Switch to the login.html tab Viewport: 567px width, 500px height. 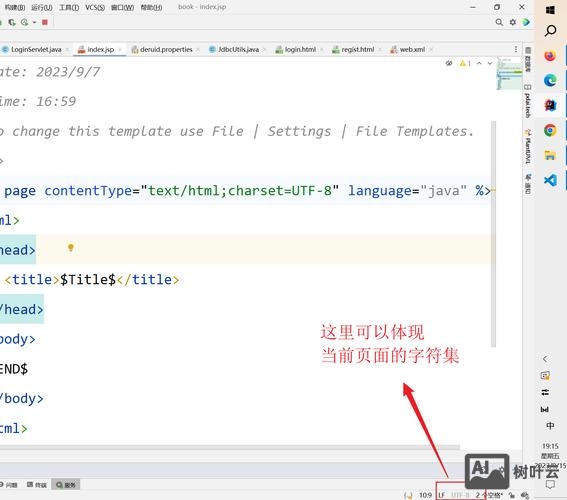[300, 50]
